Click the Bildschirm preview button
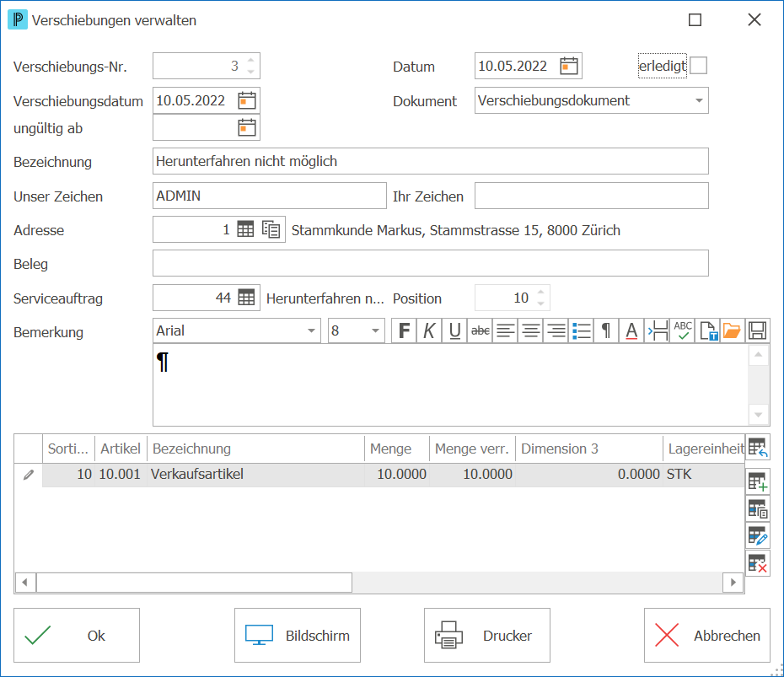Image resolution: width=784 pixels, height=677 pixels. [298, 636]
